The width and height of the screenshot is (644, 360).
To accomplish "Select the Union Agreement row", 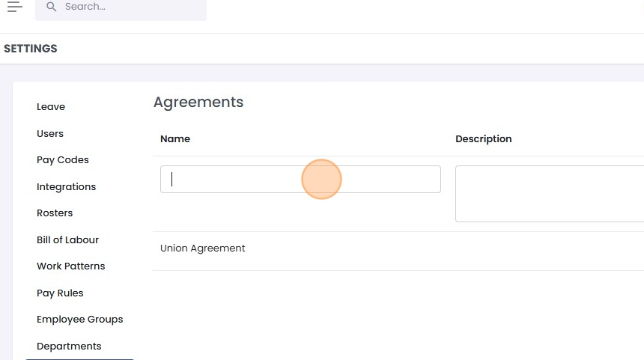I will click(x=203, y=248).
